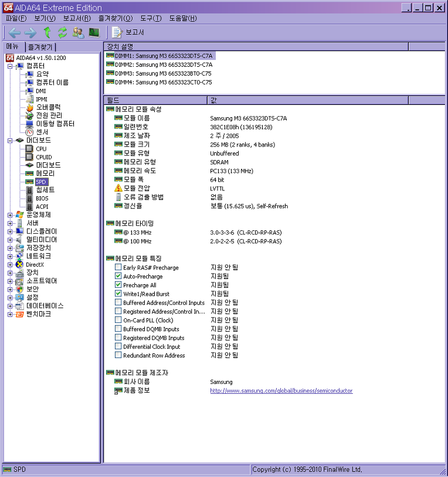Toggle the Precharge All checkbox
Screen dimensions: 448x477
(118, 285)
